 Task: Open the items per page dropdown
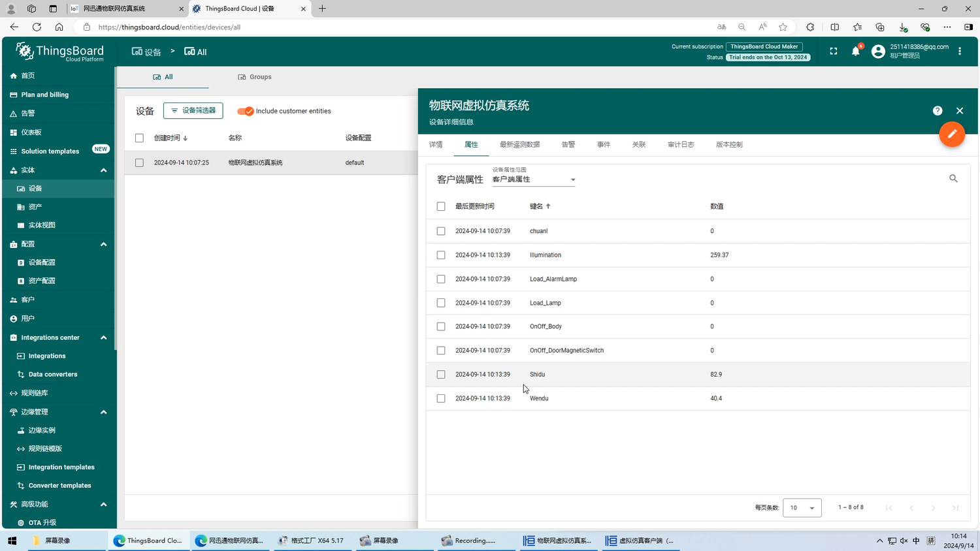point(802,508)
